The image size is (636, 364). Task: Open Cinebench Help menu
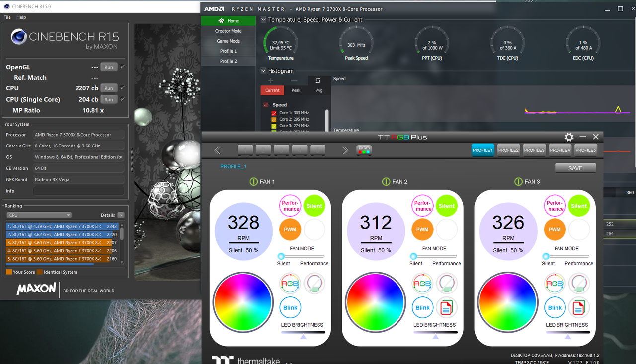click(x=21, y=17)
